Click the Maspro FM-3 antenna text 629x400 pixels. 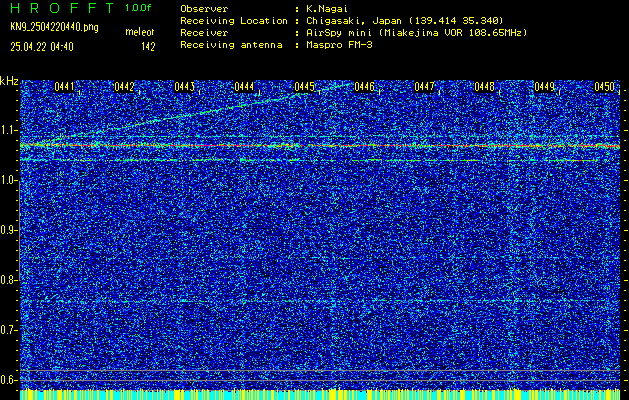coord(339,45)
